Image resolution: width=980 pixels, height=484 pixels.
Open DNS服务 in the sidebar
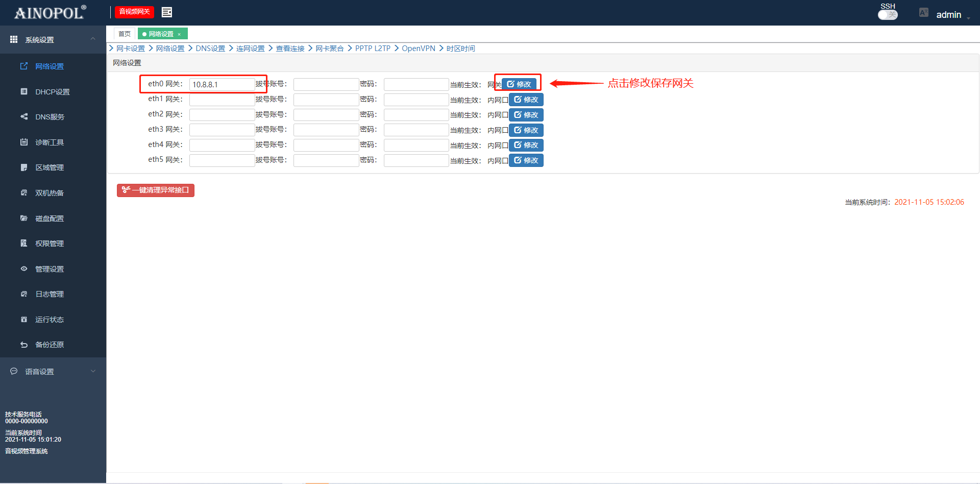tap(50, 117)
